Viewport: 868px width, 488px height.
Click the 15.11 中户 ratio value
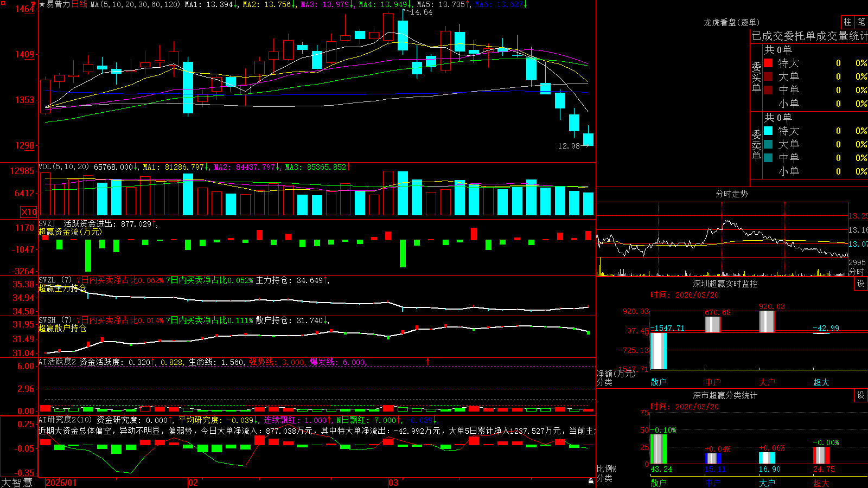[716, 469]
